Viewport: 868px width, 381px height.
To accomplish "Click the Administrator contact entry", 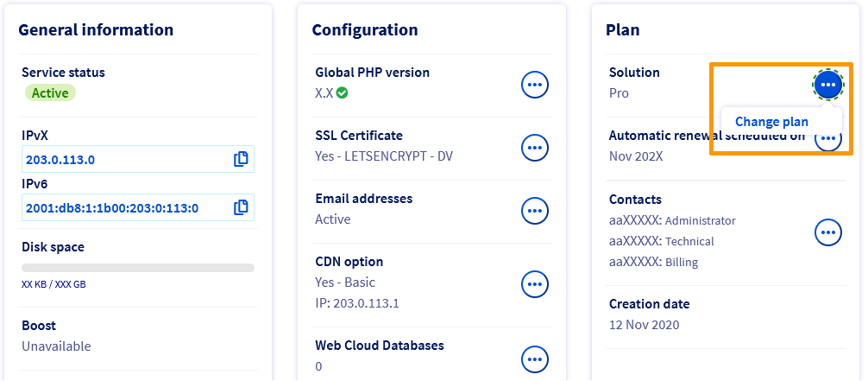I will 672,220.
